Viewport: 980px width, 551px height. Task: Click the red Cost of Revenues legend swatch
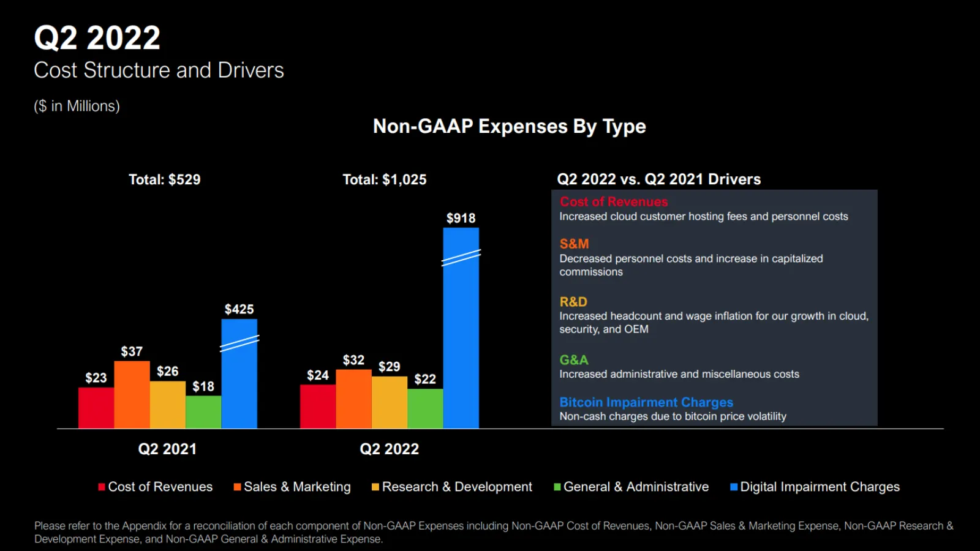102,487
